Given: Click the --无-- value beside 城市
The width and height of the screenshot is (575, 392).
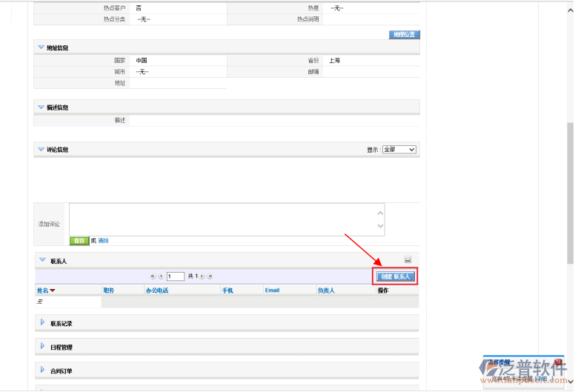Looking at the screenshot, I should [x=142, y=72].
